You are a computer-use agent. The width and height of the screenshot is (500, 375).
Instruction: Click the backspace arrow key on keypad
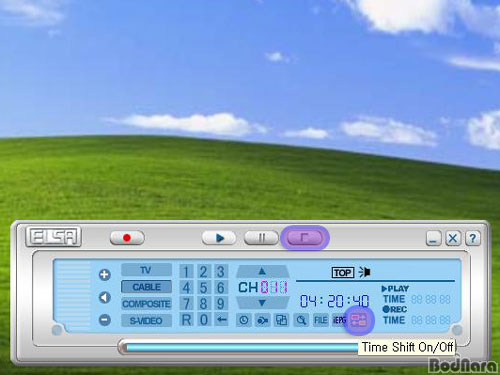pyautogui.click(x=220, y=320)
